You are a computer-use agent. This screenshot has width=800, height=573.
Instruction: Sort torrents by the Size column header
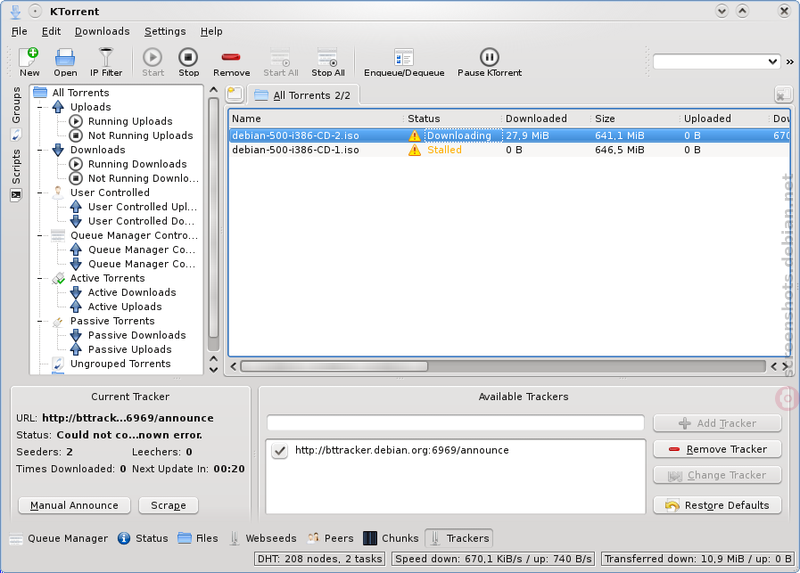[x=636, y=119]
